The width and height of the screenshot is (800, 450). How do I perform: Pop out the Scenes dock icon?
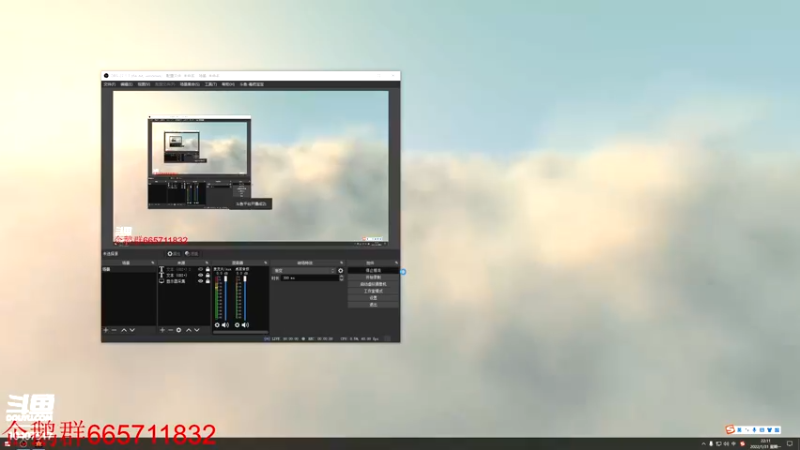pos(153,263)
